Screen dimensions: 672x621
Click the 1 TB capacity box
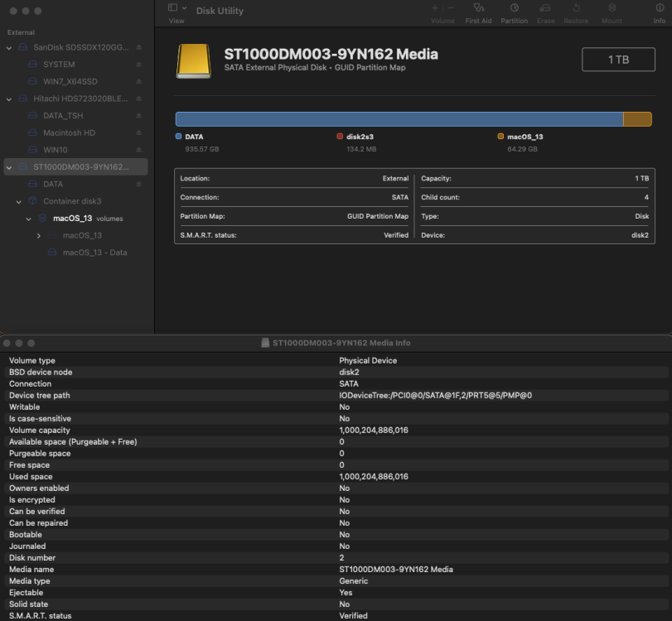click(618, 60)
